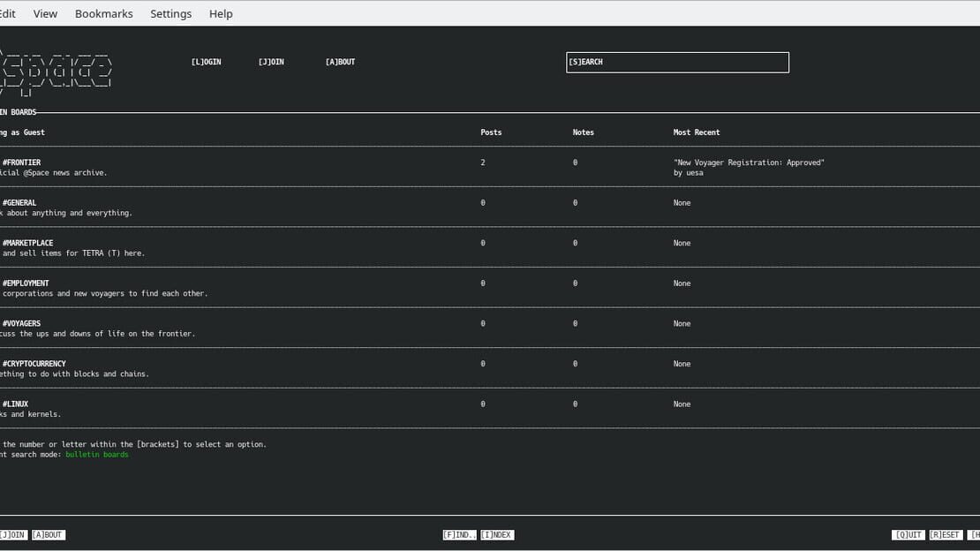Open the #EMPLOYMENT board

coord(26,283)
